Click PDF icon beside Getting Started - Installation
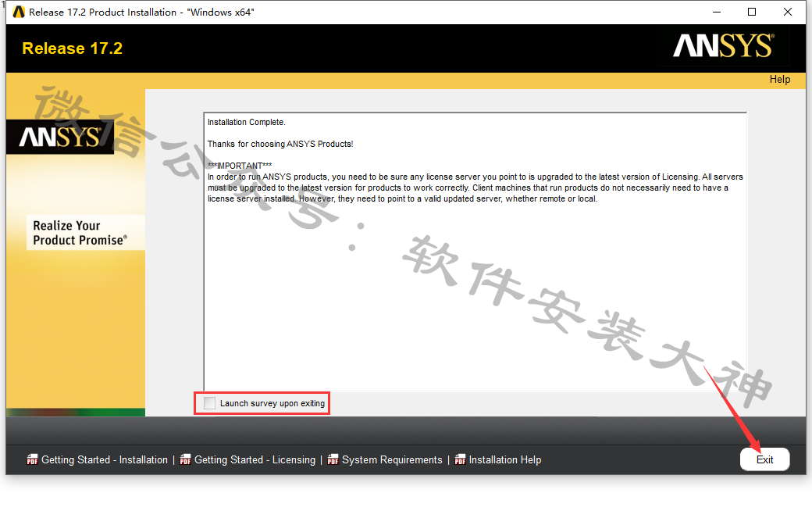The width and height of the screenshot is (812, 511). pyautogui.click(x=33, y=459)
